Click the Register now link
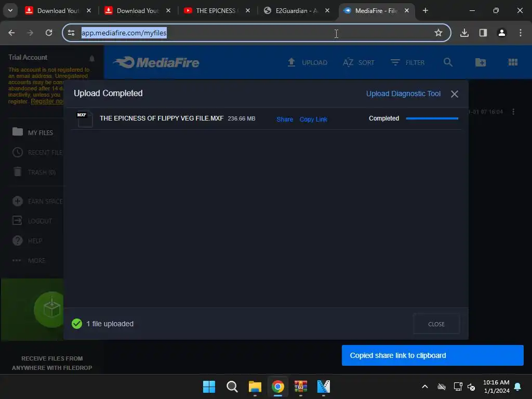Image resolution: width=532 pixels, height=399 pixels. (47, 101)
